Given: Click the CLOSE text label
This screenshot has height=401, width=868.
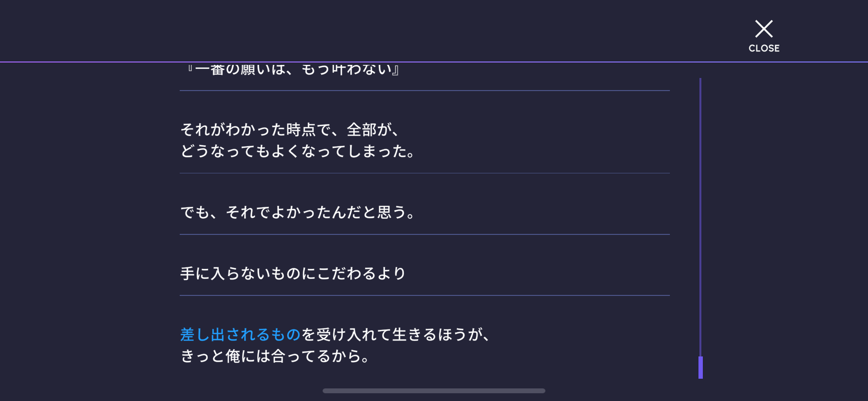Looking at the screenshot, I should [764, 48].
